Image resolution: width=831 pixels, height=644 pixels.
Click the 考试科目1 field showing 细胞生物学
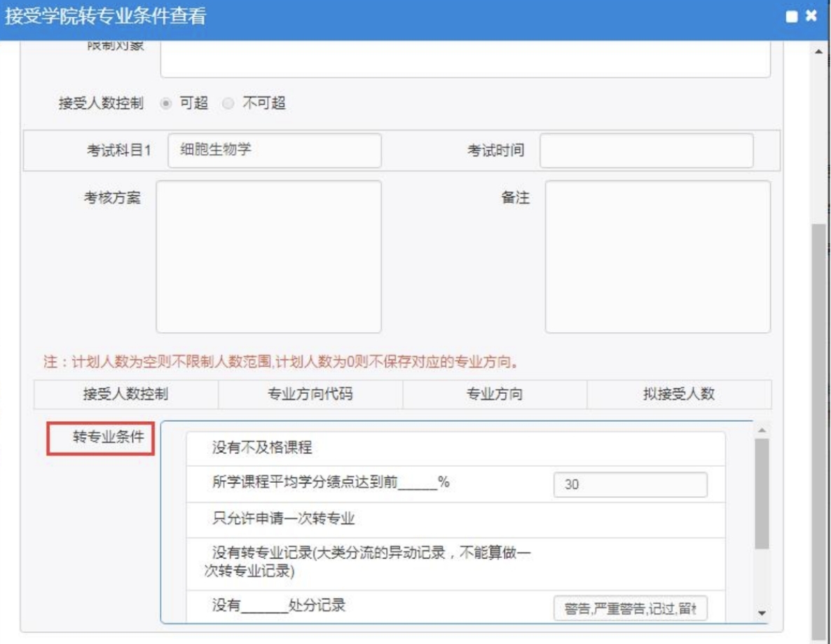pyautogui.click(x=275, y=151)
